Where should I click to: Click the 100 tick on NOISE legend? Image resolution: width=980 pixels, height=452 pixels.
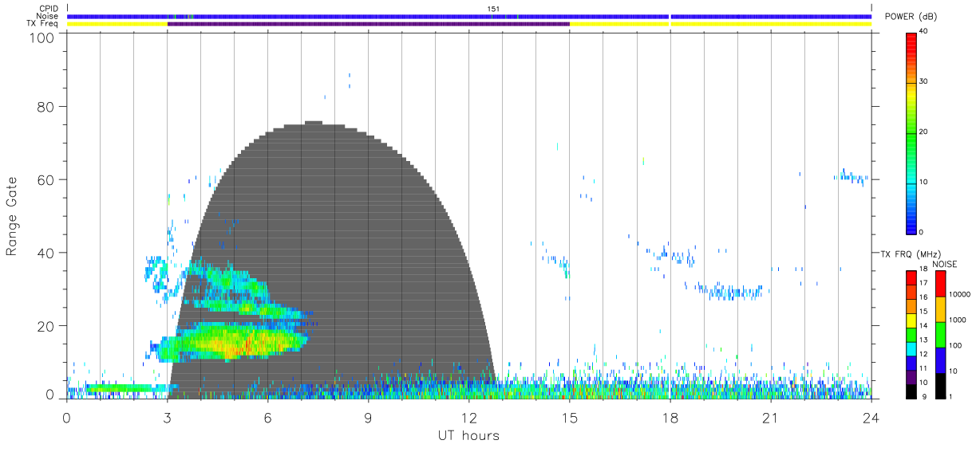point(957,345)
